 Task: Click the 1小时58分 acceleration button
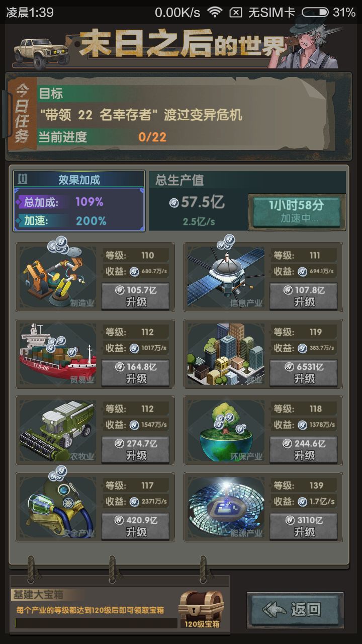point(296,211)
